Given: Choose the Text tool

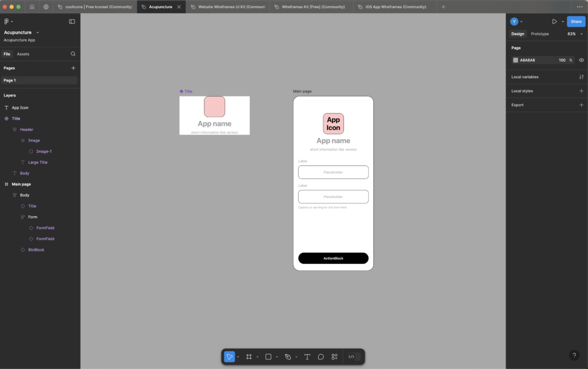Looking at the screenshot, I should [307, 357].
